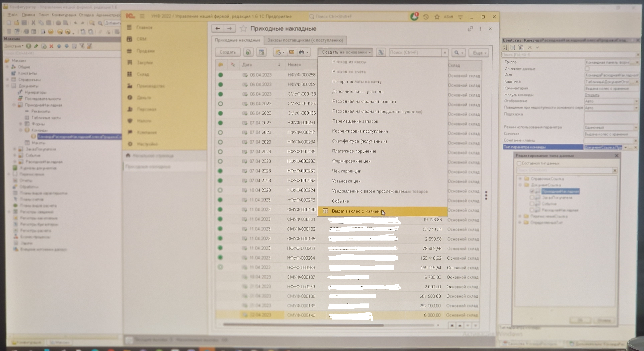The width and height of the screenshot is (644, 351).
Task: Open favorites star in 1C title bar
Action: [x=437, y=17]
